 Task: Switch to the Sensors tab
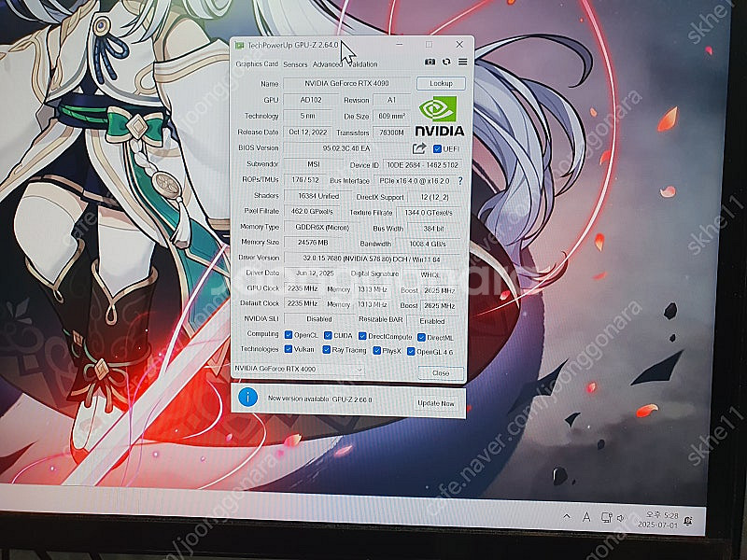point(295,64)
